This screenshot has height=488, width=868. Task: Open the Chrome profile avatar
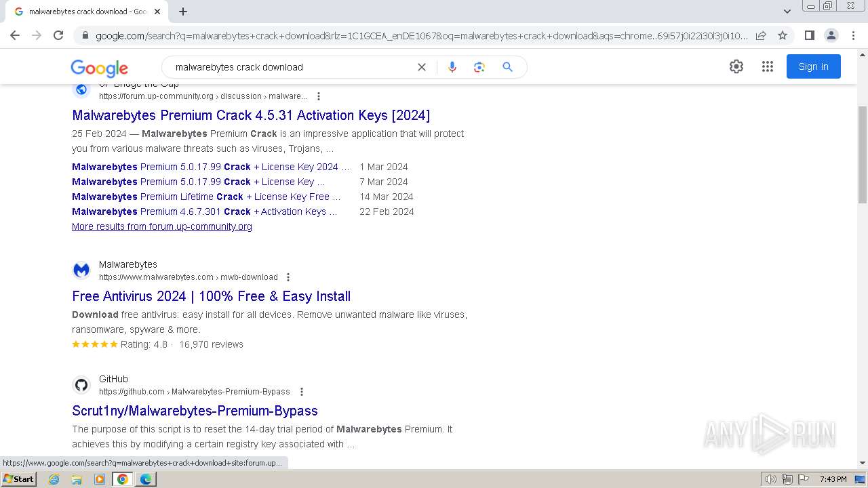pos(831,35)
